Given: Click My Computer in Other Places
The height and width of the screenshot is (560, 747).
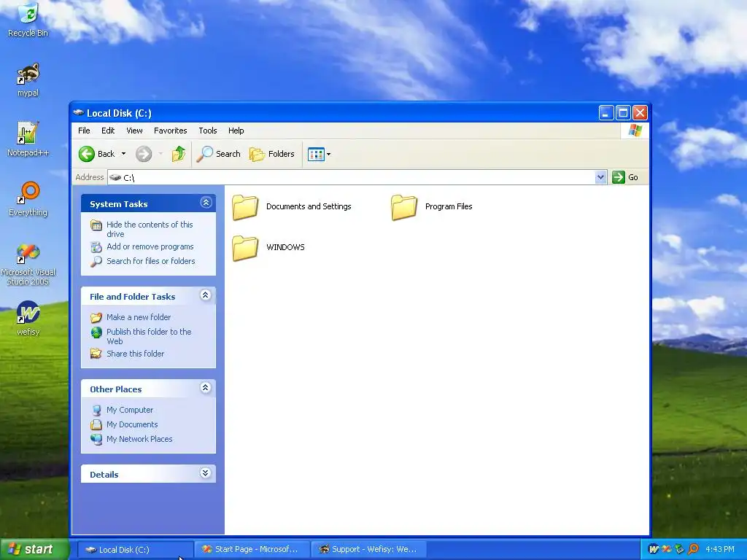Looking at the screenshot, I should click(x=130, y=410).
